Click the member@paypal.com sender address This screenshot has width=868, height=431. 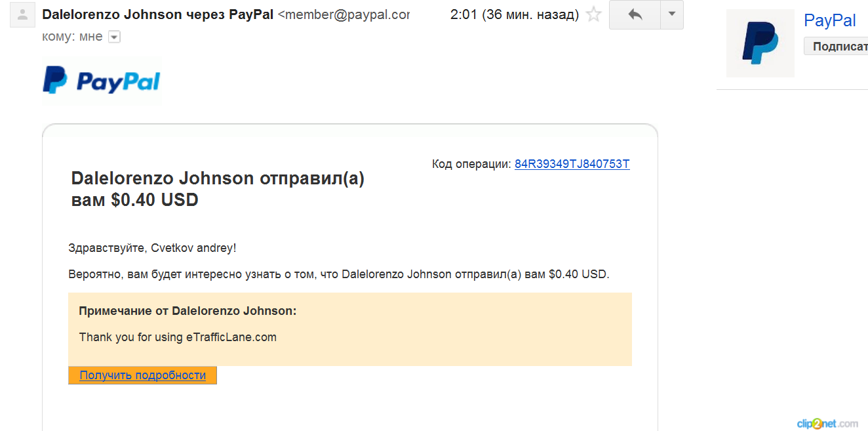click(344, 14)
